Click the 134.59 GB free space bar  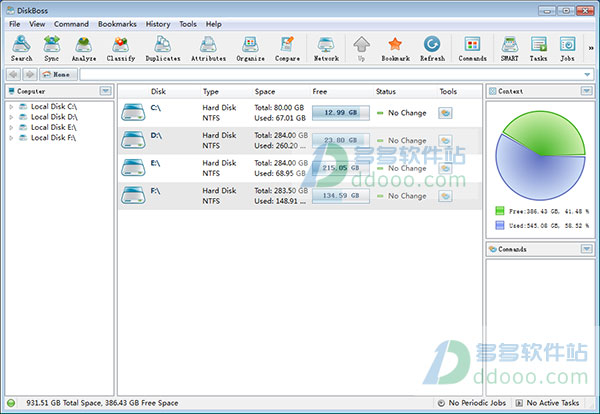coord(341,196)
